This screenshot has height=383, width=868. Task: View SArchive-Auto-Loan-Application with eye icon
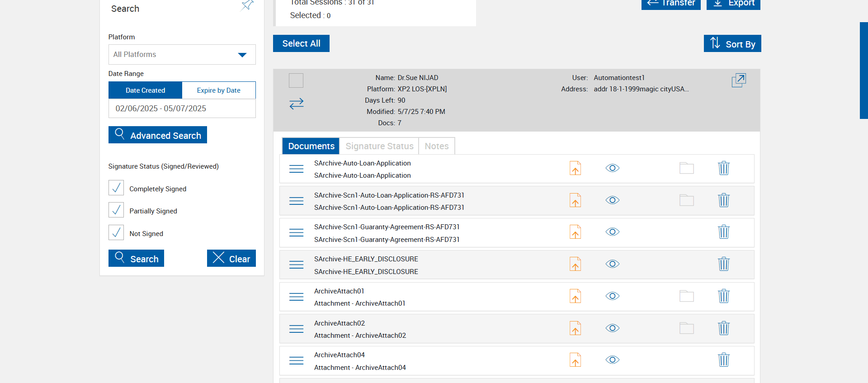coord(613,168)
